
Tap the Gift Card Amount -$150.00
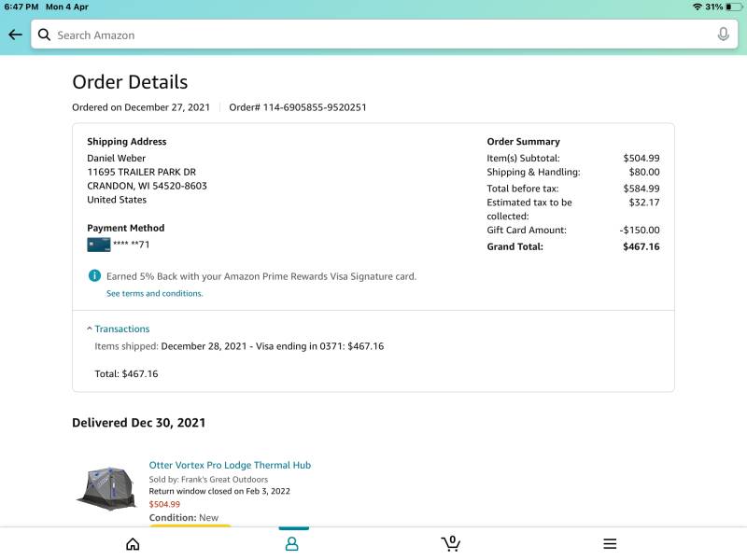tap(640, 230)
